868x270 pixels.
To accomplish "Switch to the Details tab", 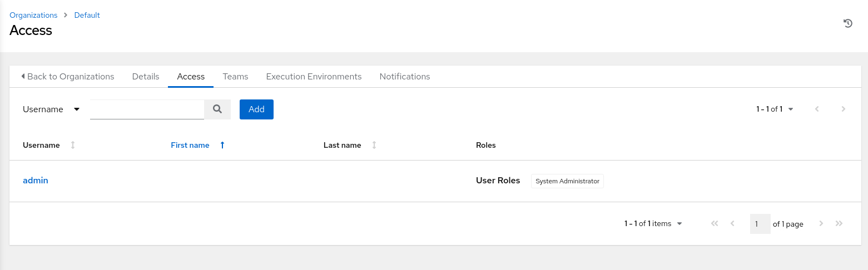I will (x=146, y=77).
